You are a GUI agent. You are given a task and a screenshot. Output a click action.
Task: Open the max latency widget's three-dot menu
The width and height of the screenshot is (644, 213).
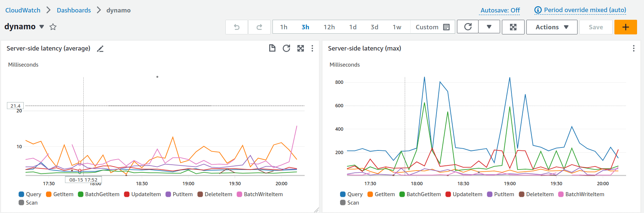(634, 48)
